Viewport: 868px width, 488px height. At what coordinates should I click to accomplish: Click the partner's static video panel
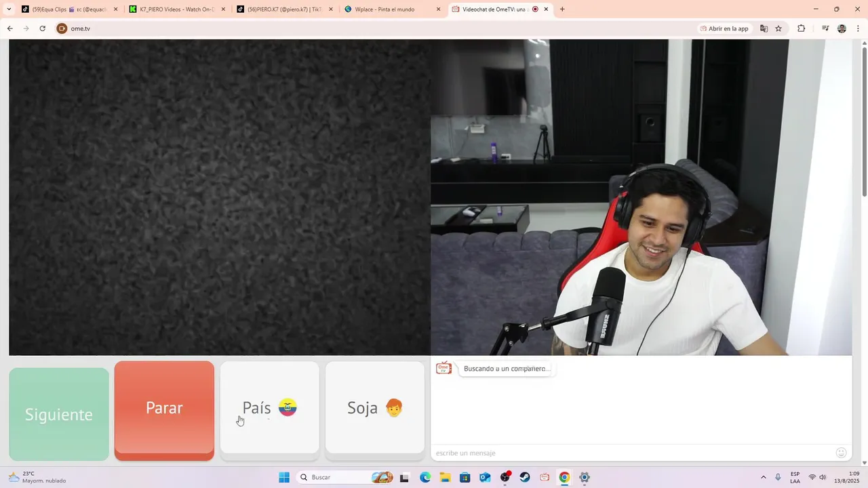(x=220, y=197)
